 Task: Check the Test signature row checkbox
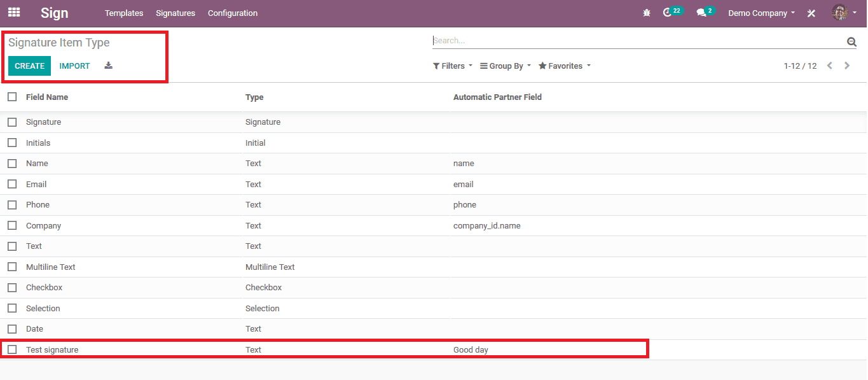(12, 349)
